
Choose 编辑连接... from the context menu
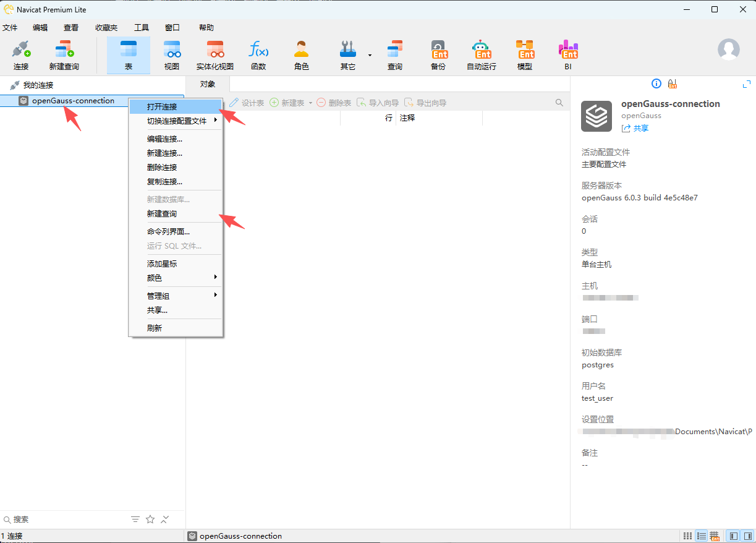pos(176,139)
